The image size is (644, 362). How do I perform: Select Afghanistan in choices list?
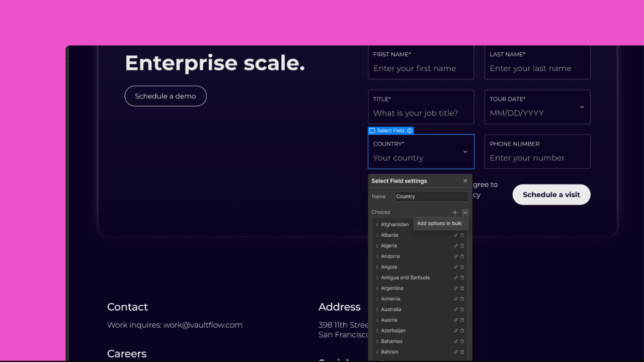(x=394, y=225)
